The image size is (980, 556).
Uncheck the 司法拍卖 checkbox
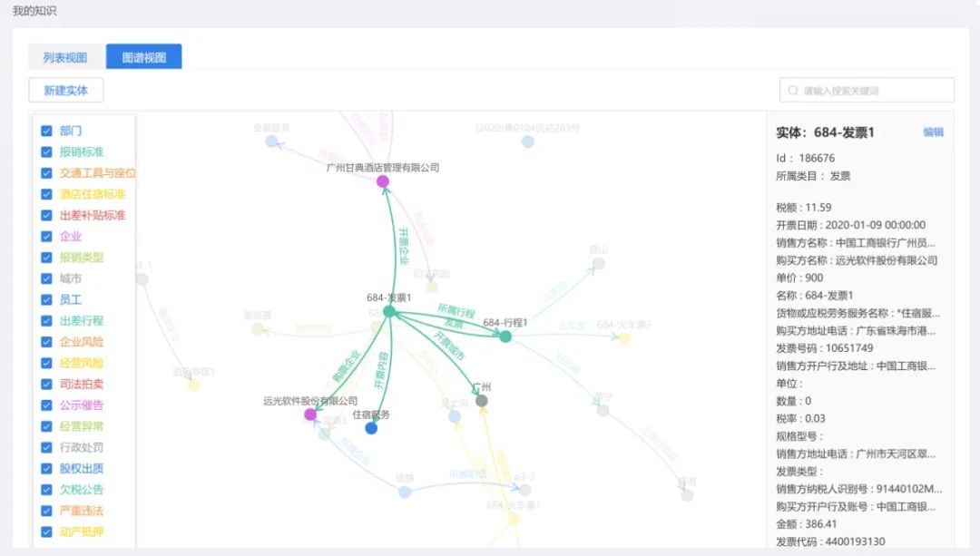click(x=46, y=384)
